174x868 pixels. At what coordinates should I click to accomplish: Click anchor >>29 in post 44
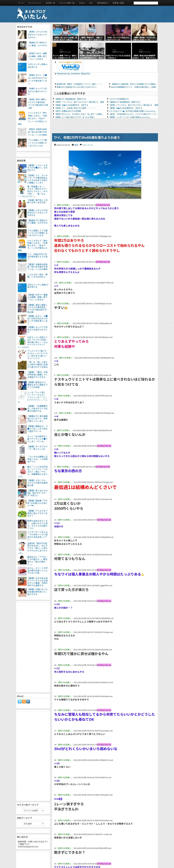pyautogui.click(x=57, y=763)
